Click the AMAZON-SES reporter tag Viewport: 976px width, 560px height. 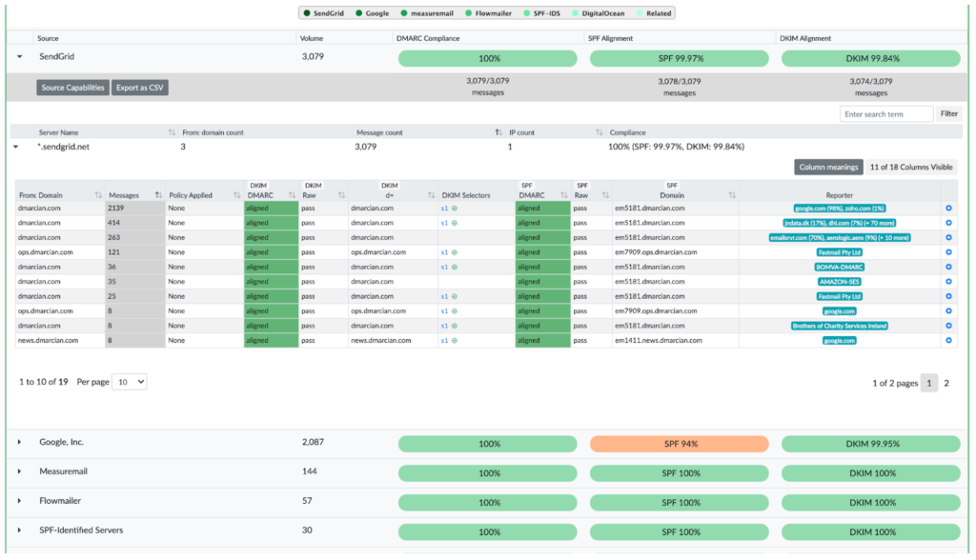click(840, 282)
